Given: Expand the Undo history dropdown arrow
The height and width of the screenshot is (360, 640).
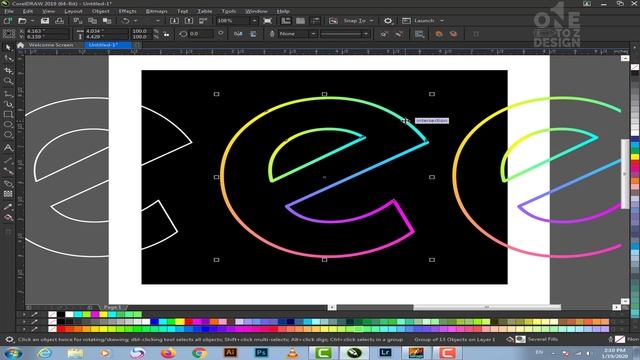Looking at the screenshot, I should 136,20.
